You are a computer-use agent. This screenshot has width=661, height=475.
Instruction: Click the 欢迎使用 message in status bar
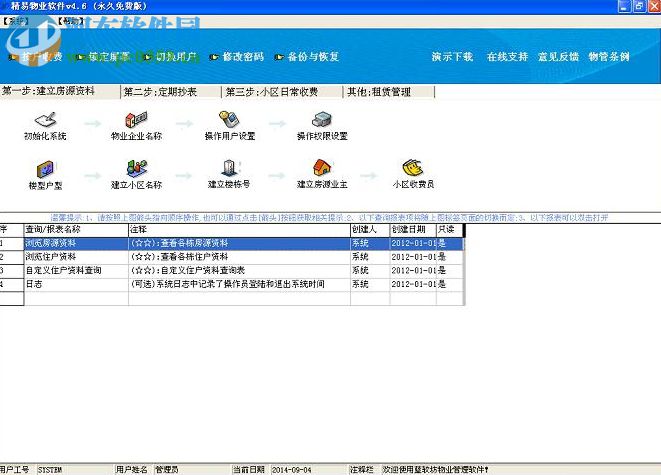435,470
